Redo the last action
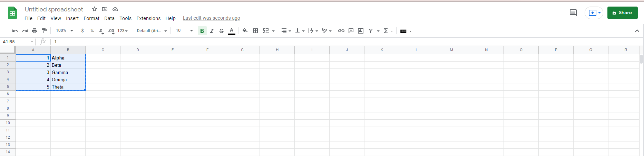This screenshot has height=156, width=644. pos(25,31)
